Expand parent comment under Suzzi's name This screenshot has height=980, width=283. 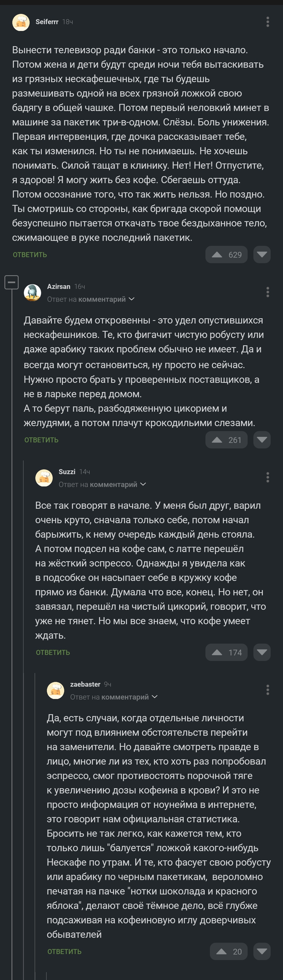click(143, 484)
